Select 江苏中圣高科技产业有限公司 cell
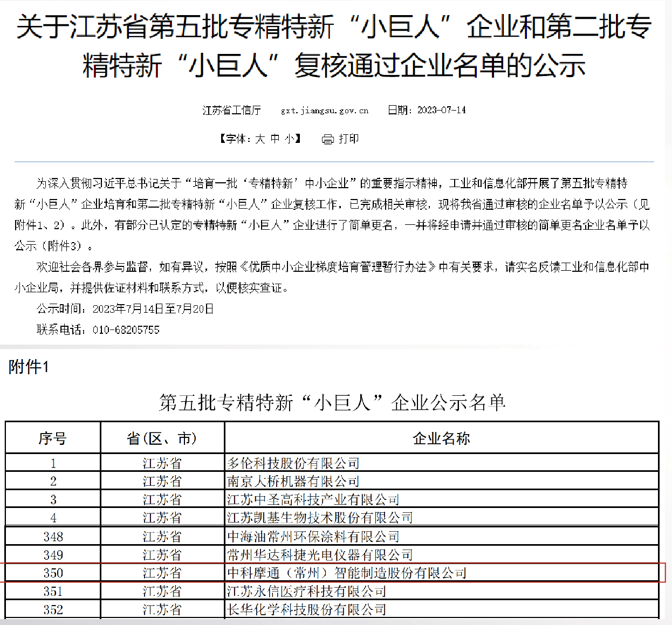The width and height of the screenshot is (672, 625). 442,499
